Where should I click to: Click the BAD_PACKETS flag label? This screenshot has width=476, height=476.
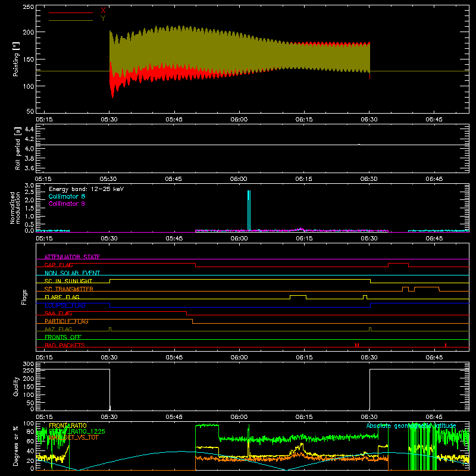(x=65, y=345)
